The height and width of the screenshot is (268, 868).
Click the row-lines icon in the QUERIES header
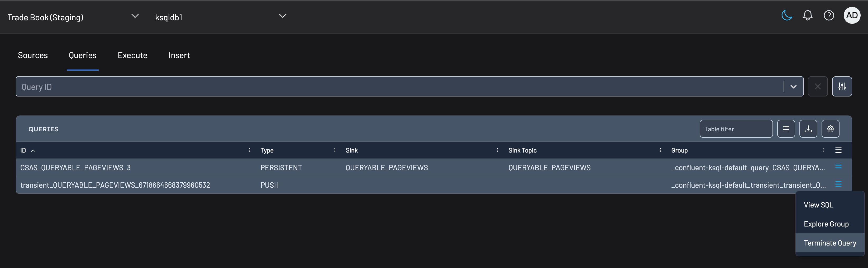pyautogui.click(x=786, y=129)
